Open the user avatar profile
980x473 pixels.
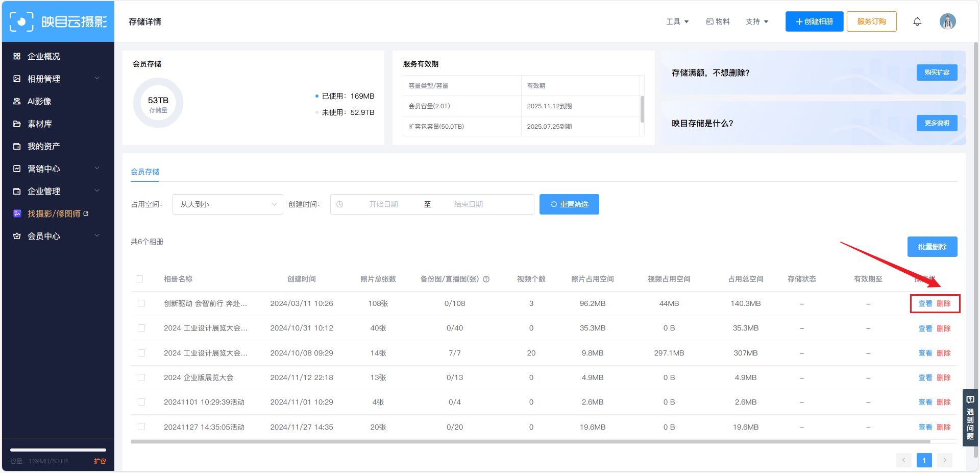click(948, 21)
